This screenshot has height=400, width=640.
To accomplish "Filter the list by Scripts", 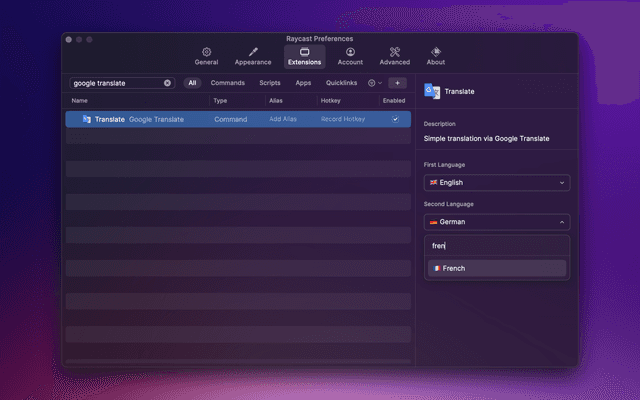I will (269, 83).
